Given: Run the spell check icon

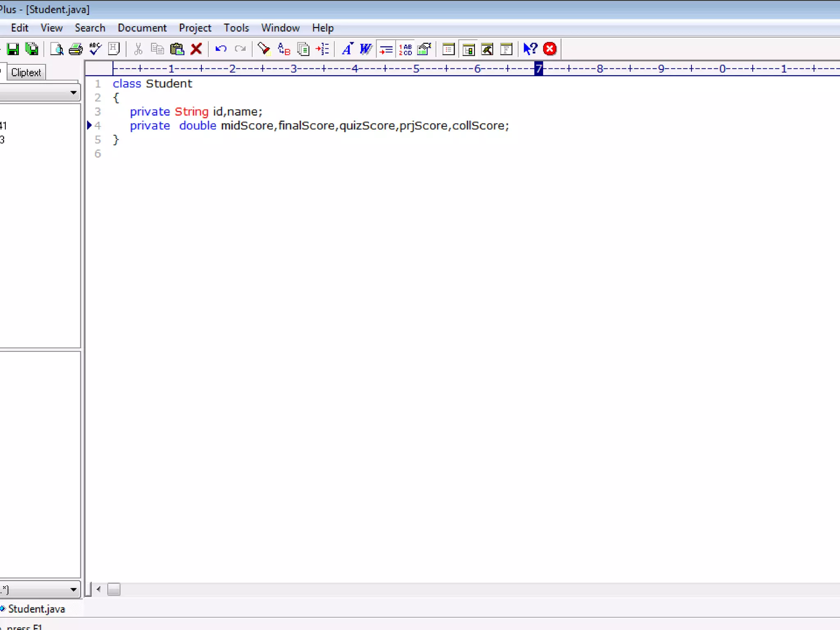Looking at the screenshot, I should point(95,49).
